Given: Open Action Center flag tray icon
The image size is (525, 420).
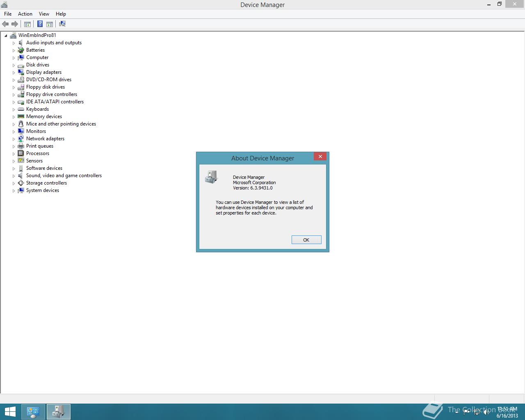Looking at the screenshot, I should (467, 412).
